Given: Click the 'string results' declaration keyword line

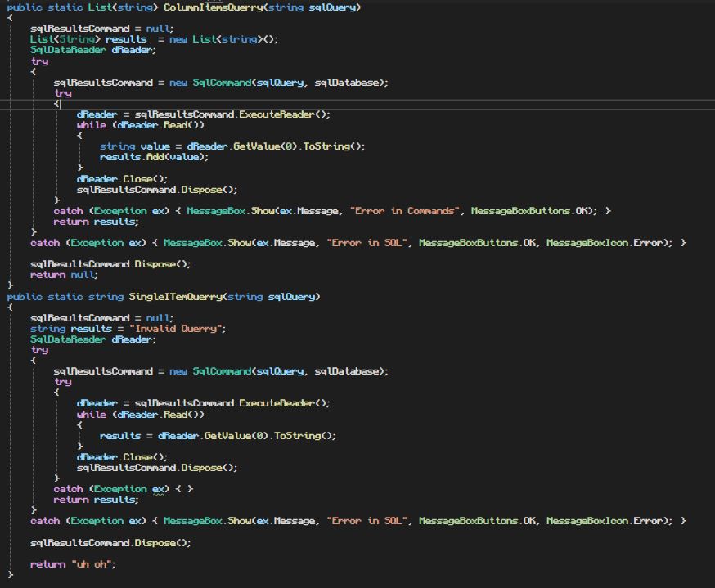Looking at the screenshot, I should tap(128, 329).
